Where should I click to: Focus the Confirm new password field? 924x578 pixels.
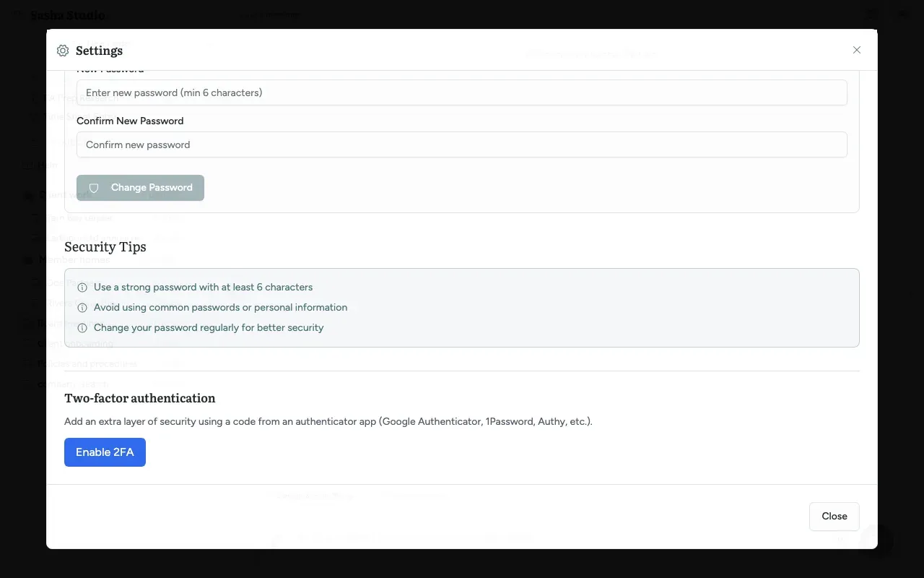(x=462, y=144)
